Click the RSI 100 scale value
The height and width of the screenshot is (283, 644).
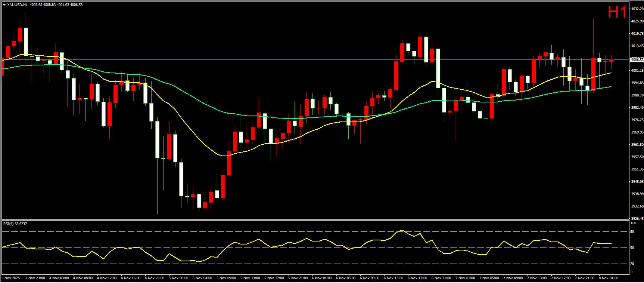tap(633, 223)
